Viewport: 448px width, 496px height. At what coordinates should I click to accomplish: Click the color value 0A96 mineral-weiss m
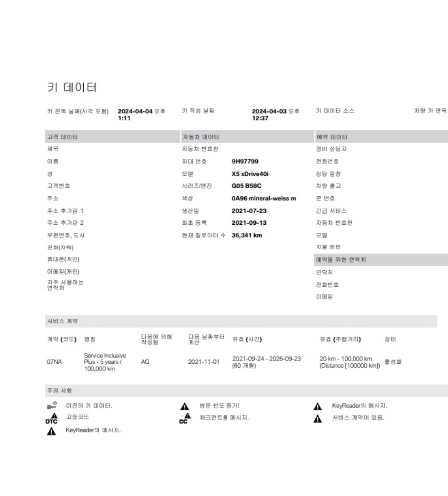point(264,199)
